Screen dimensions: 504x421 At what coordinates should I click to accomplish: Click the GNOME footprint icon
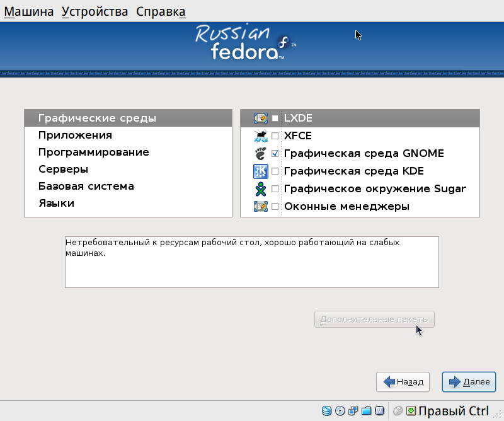pyautogui.click(x=261, y=153)
